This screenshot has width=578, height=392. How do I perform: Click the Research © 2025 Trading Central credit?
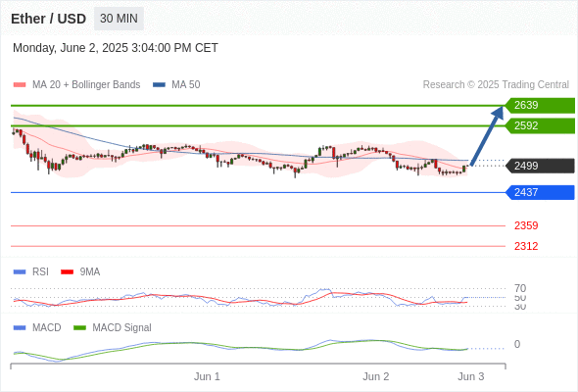point(496,85)
